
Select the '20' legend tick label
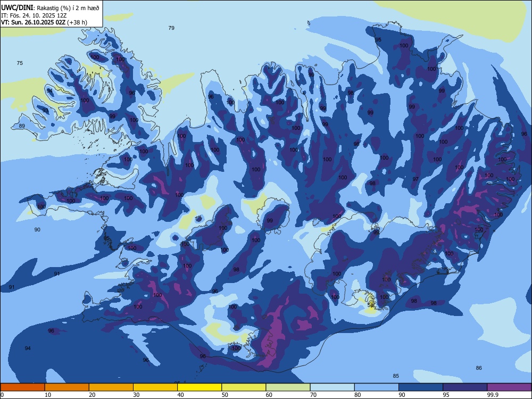92,395
